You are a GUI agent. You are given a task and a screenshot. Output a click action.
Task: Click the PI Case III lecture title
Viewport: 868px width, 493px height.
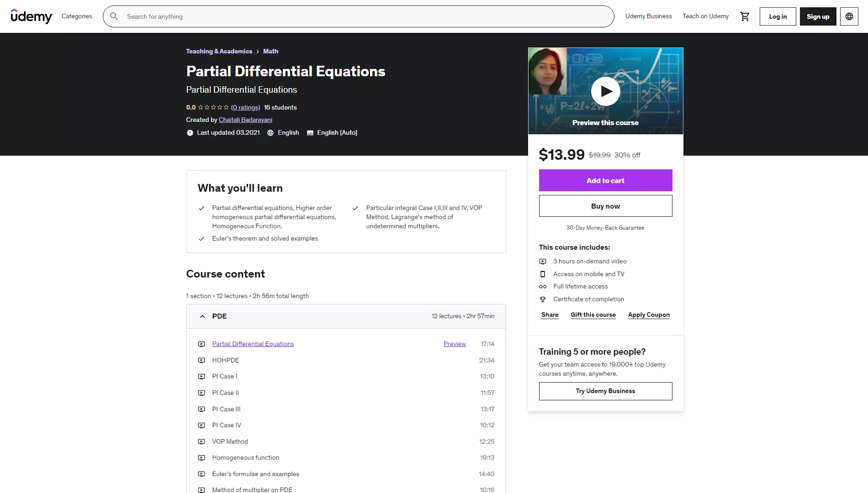[x=226, y=409]
